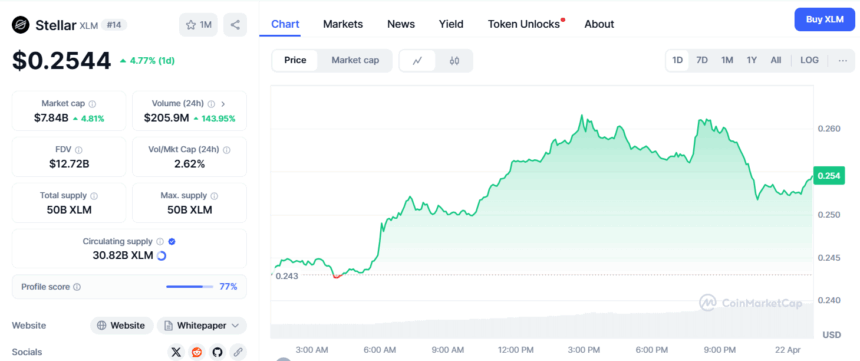
Task: Open the Yield tab
Action: point(451,24)
